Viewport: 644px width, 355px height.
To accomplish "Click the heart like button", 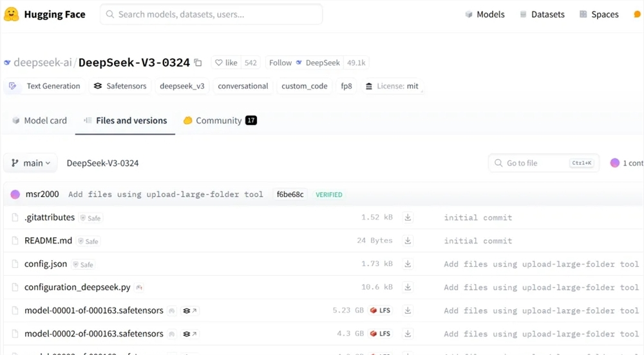I will pos(226,62).
